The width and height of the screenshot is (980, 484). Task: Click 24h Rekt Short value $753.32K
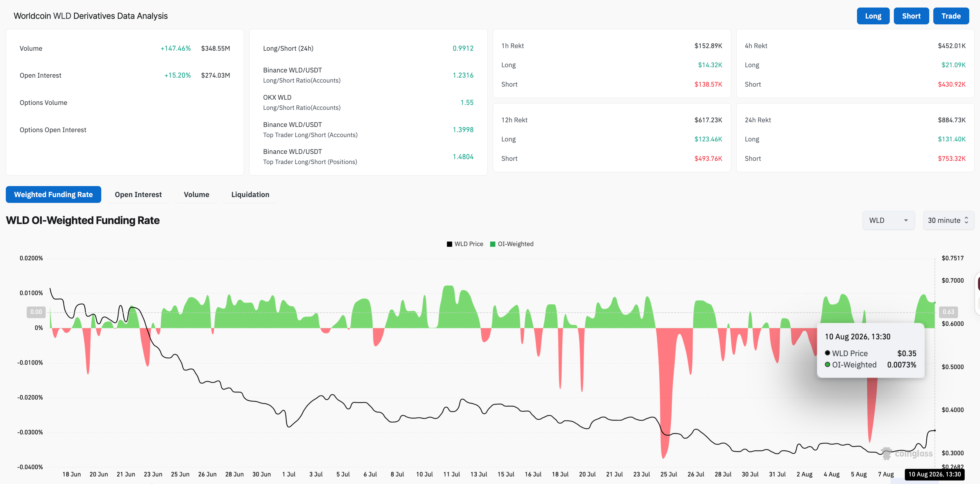point(952,159)
